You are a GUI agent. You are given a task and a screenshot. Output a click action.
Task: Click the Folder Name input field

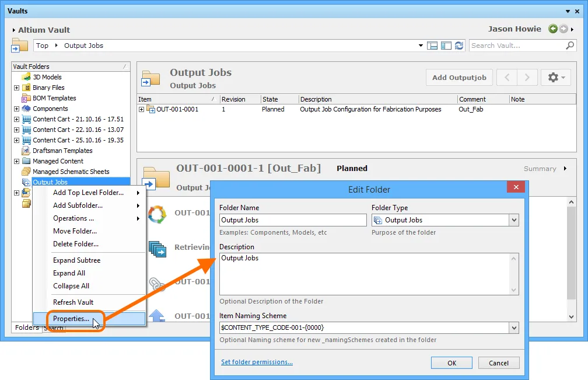293,220
